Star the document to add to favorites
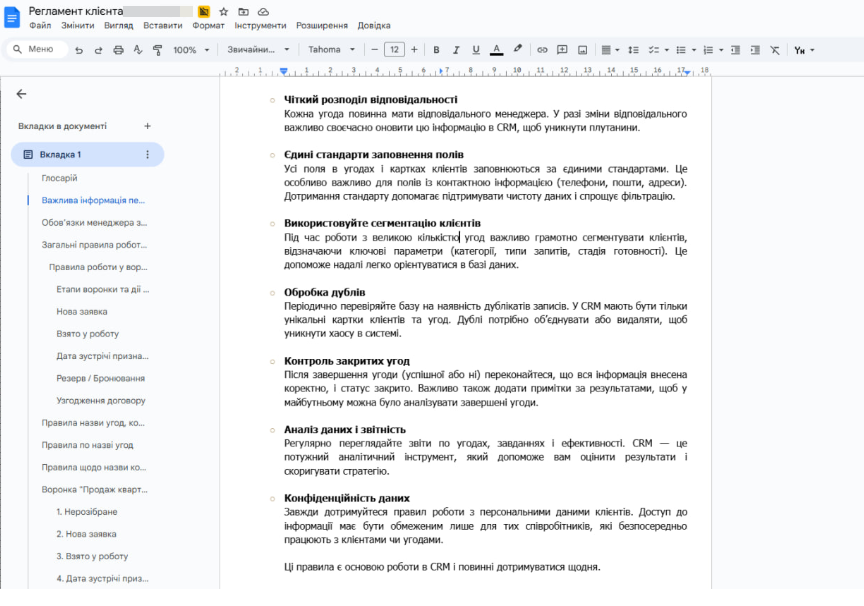This screenshot has height=606, width=864. tap(224, 10)
